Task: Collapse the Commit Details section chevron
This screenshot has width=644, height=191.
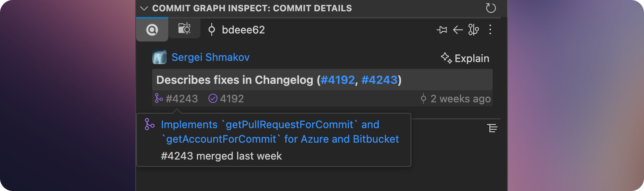Action: click(x=144, y=8)
